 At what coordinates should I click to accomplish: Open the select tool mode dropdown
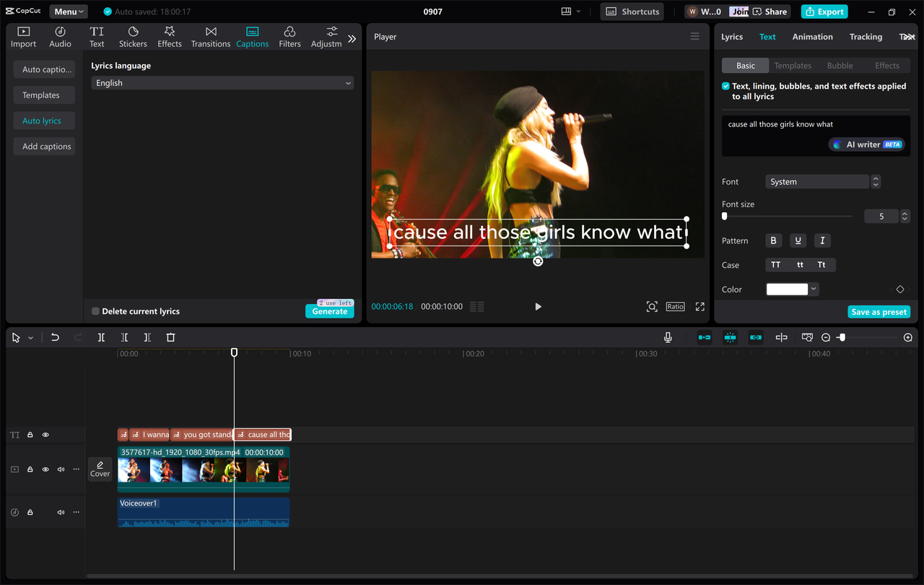click(x=30, y=338)
